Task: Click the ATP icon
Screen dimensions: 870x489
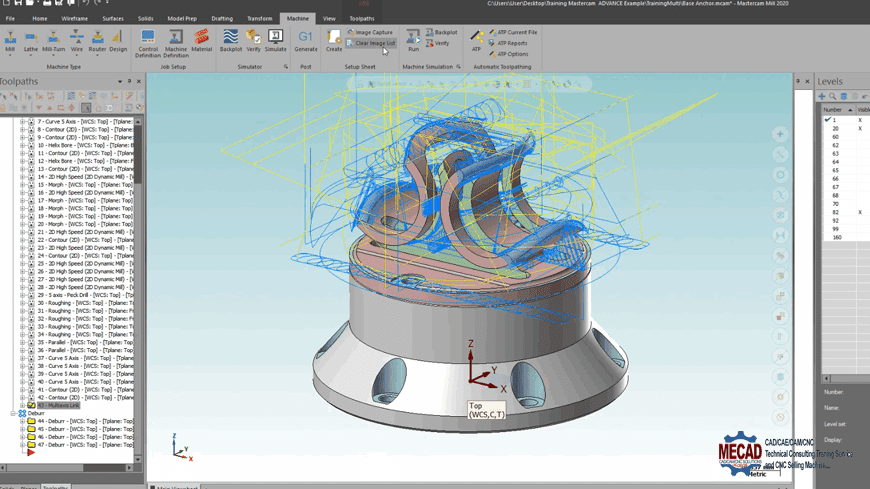Action: click(x=476, y=42)
